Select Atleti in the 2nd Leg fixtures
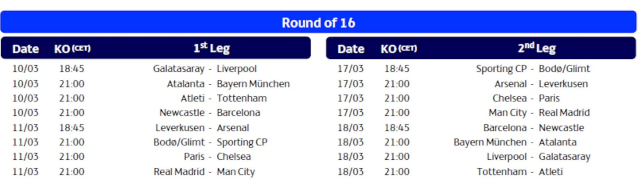This screenshot has width=644, height=182. tap(550, 172)
